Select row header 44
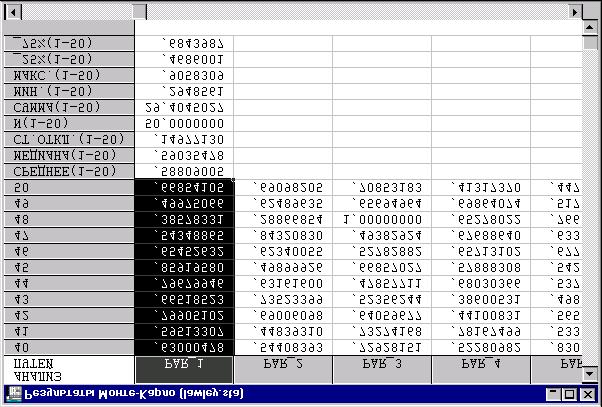Screen dimensions: 602x407 69,283
